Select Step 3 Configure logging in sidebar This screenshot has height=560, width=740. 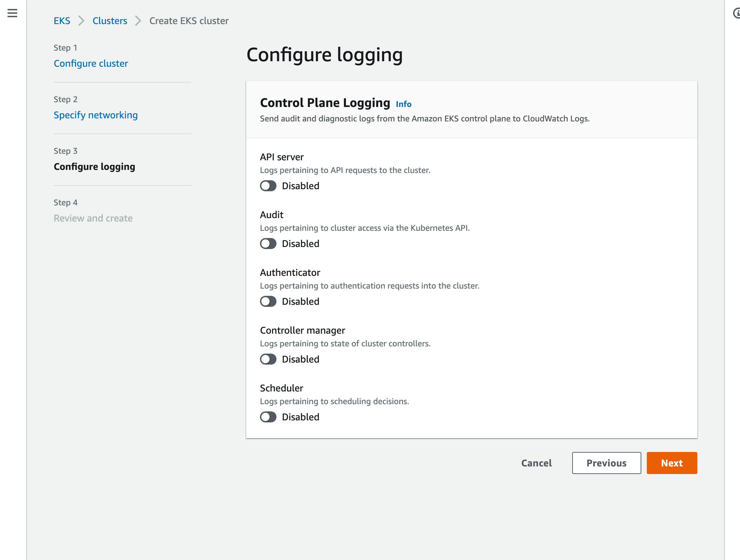point(95,166)
